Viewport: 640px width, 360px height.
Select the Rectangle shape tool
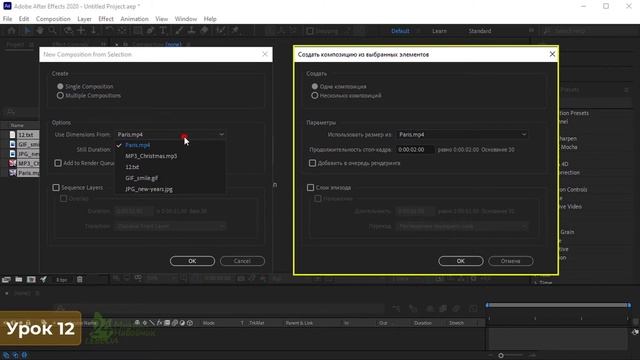[138, 31]
